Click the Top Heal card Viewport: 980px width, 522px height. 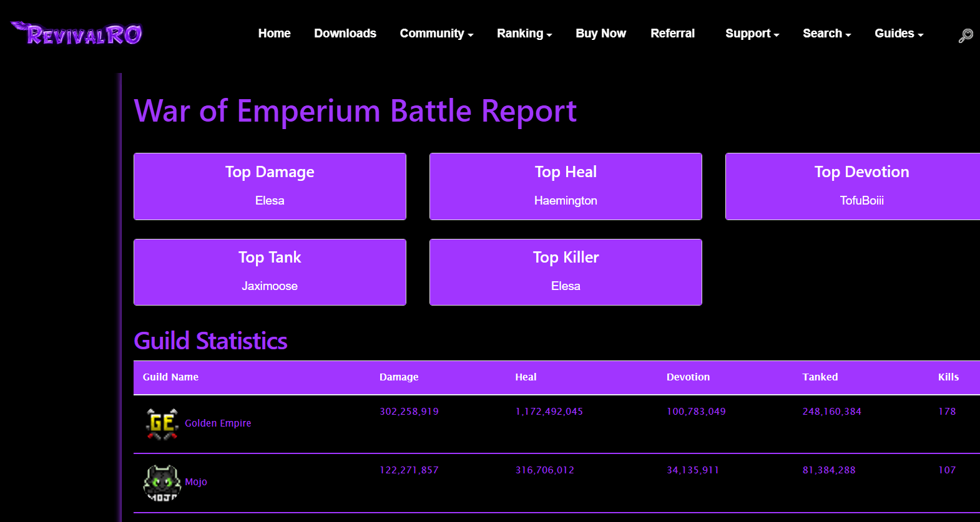[x=566, y=186]
